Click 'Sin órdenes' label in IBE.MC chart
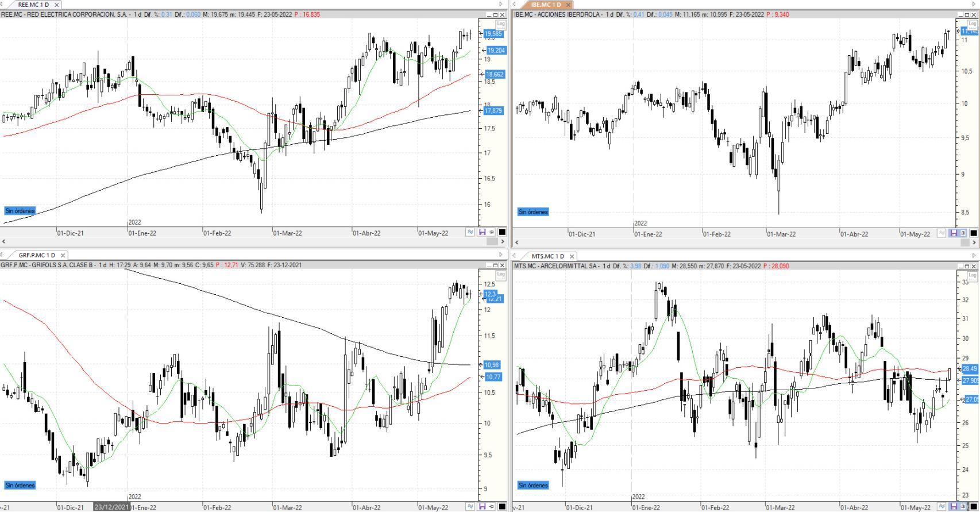Viewport: 980px width, 512px height. [x=533, y=212]
